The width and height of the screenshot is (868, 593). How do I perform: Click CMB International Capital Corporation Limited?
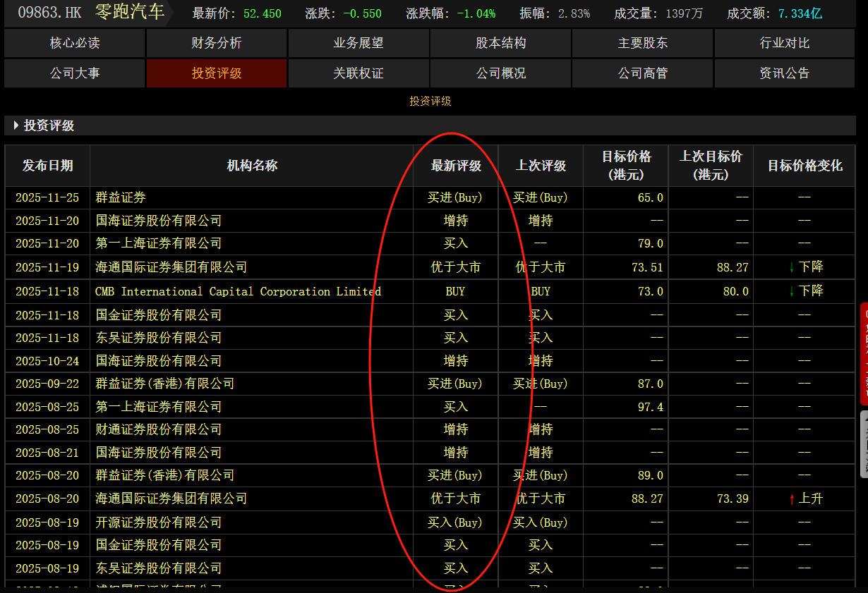coord(238,291)
